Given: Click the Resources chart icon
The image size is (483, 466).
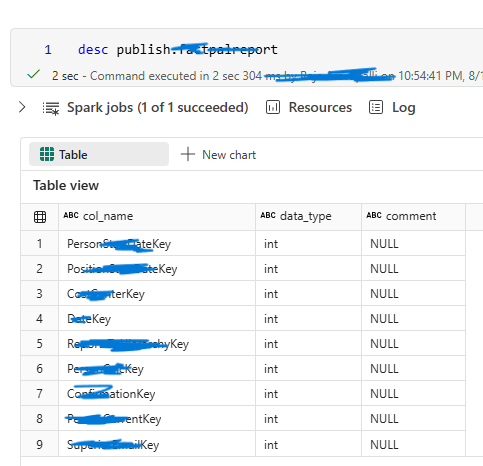Looking at the screenshot, I should click(x=273, y=107).
